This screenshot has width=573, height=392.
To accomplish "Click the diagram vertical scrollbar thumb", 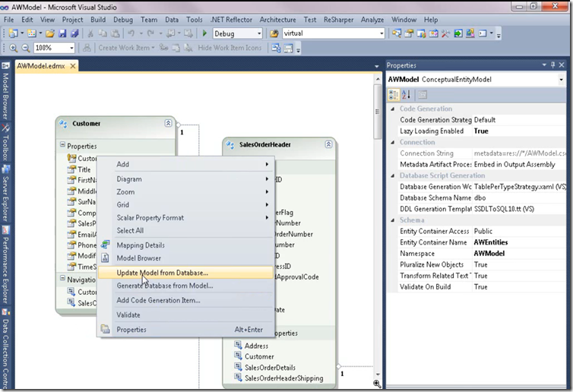I will (378, 112).
